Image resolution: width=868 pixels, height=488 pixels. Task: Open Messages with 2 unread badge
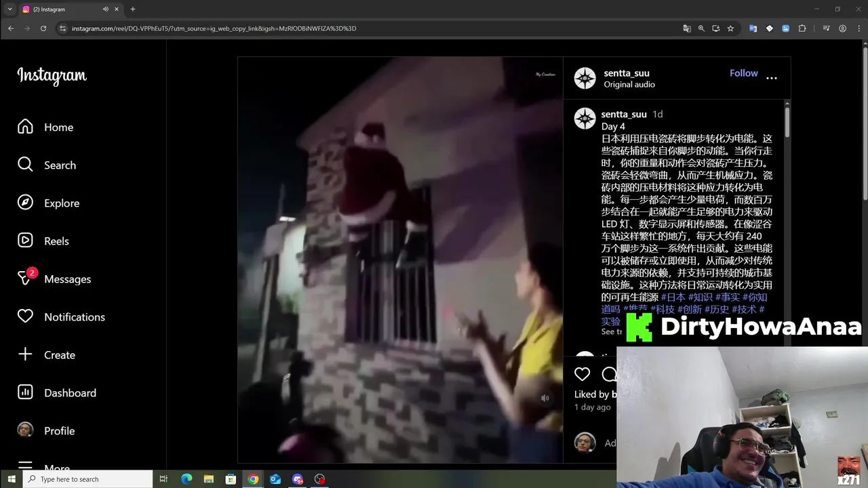tap(54, 279)
